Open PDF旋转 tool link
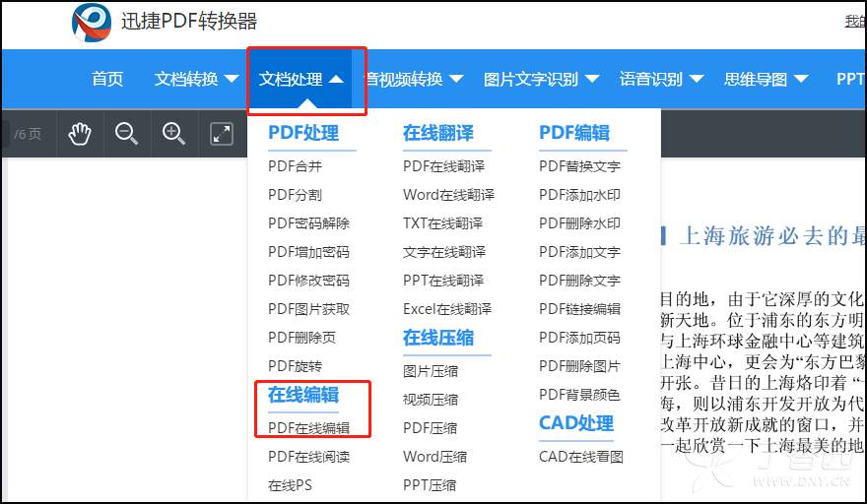867x504 pixels. pos(295,366)
